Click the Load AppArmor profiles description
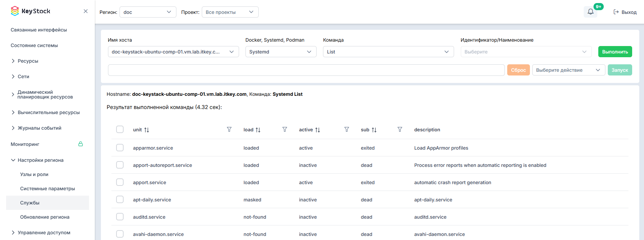The image size is (644, 240). pos(441,148)
